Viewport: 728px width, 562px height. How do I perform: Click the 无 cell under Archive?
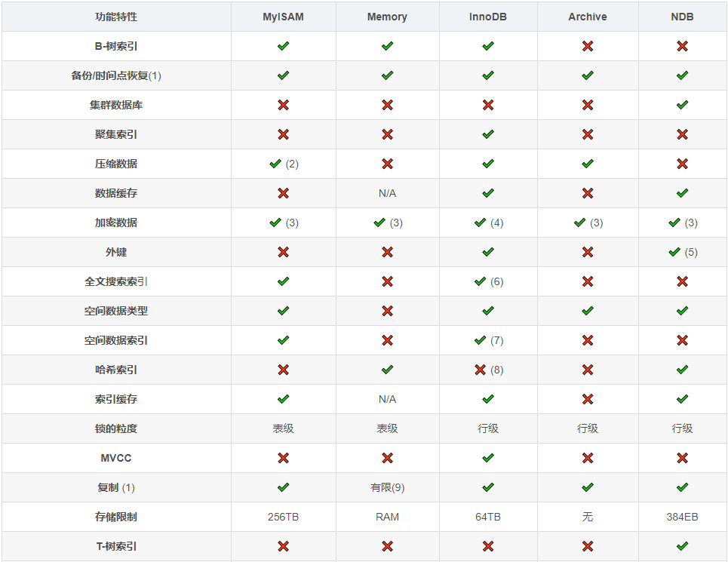[588, 517]
